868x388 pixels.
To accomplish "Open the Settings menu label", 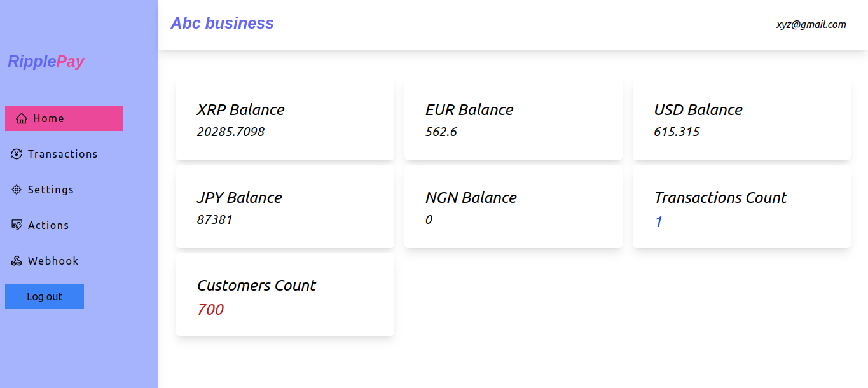I will [51, 190].
